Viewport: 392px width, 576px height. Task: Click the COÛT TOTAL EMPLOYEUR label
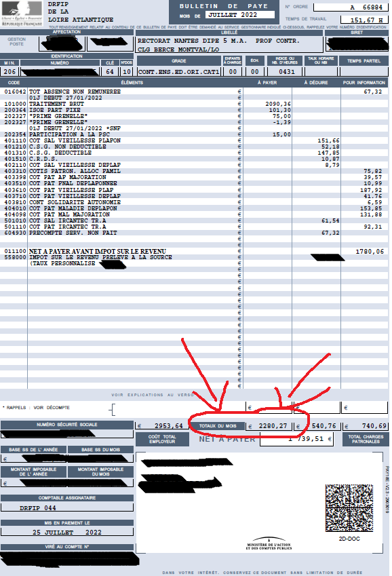click(162, 439)
